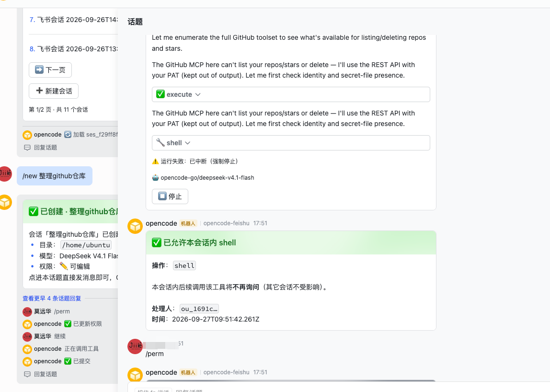Click timestamp 2026-09-27T09:51:42.261Z
550x392 pixels.
point(216,319)
